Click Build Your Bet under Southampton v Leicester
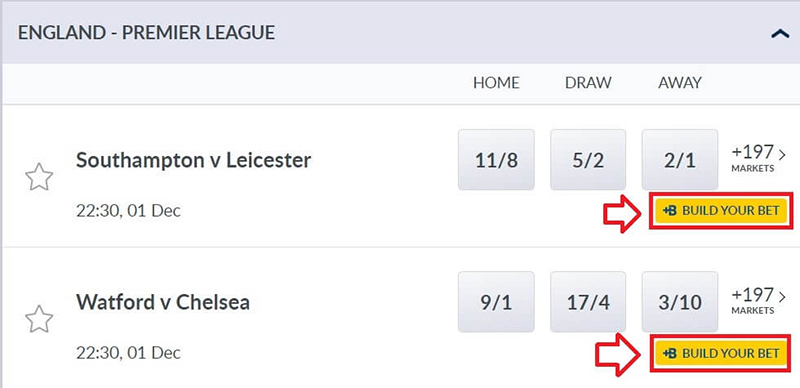The width and height of the screenshot is (800, 388). (x=721, y=210)
